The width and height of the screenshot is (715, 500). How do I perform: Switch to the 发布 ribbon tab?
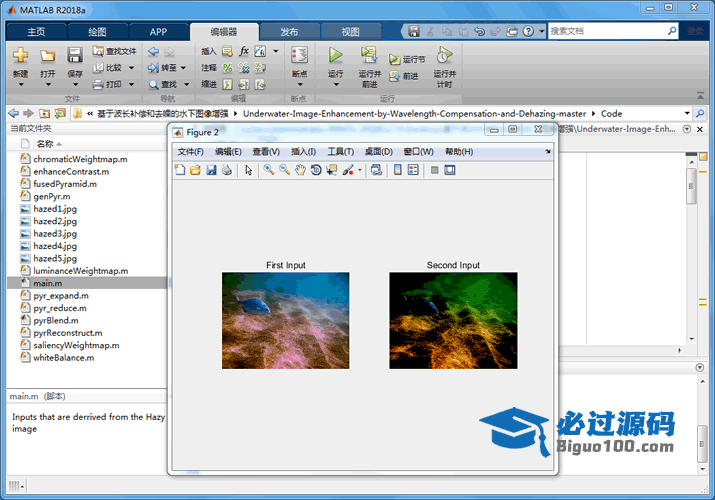point(289,31)
